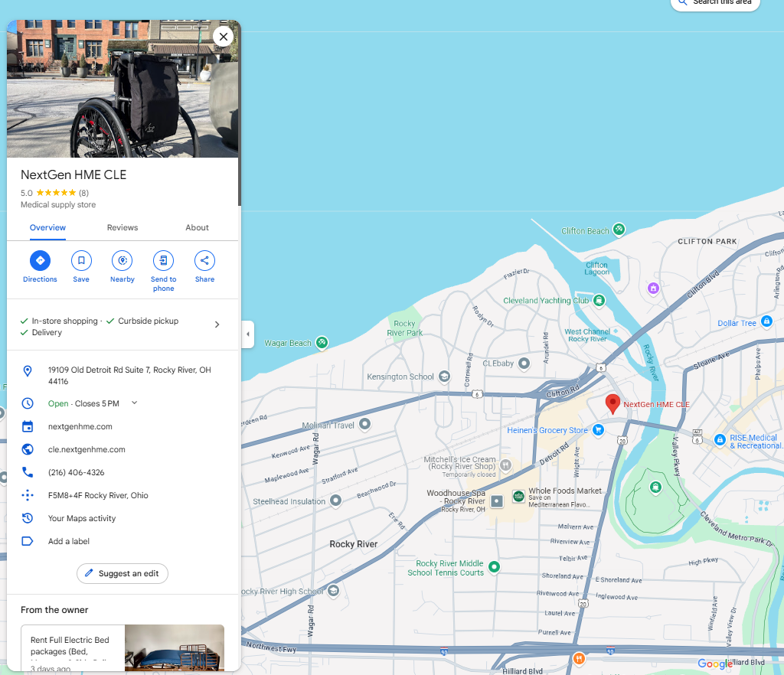
Task: Click the Google logo on the map
Action: click(716, 664)
